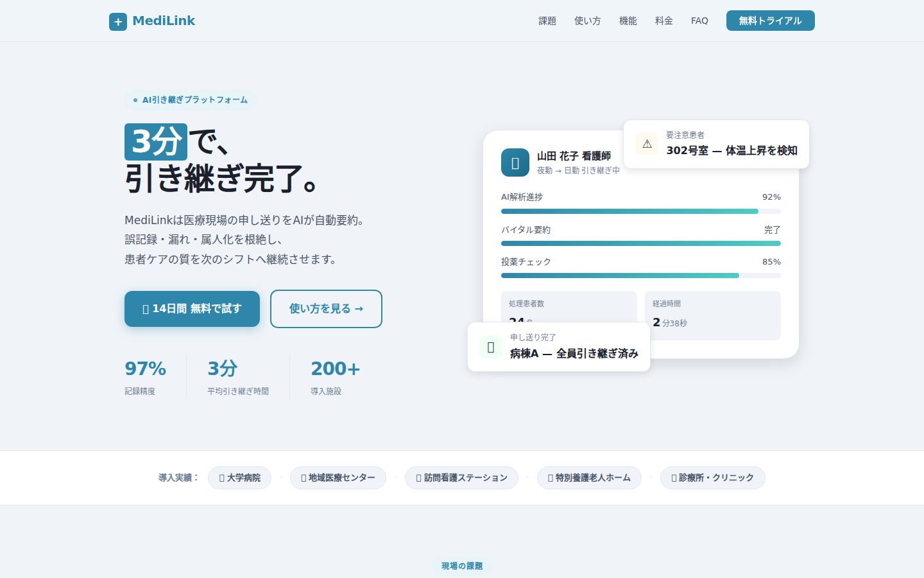The image size is (924, 578).
Task: Click the AI解析進捗 progress bar
Action: pos(640,211)
